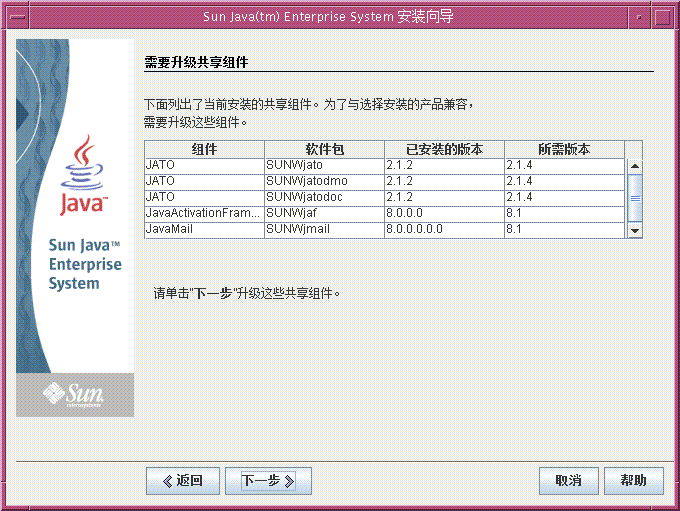
Task: Select the SUNWjatodoc package cell
Action: tap(324, 198)
